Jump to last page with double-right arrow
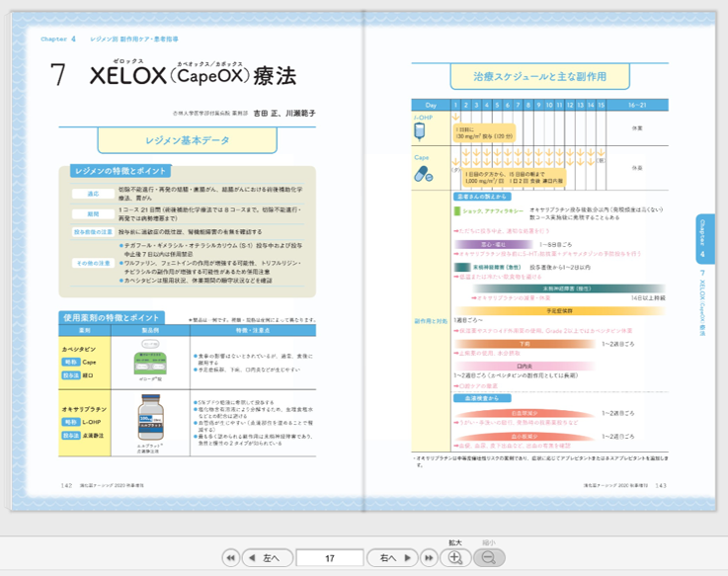The height and width of the screenshot is (576, 728). (430, 558)
